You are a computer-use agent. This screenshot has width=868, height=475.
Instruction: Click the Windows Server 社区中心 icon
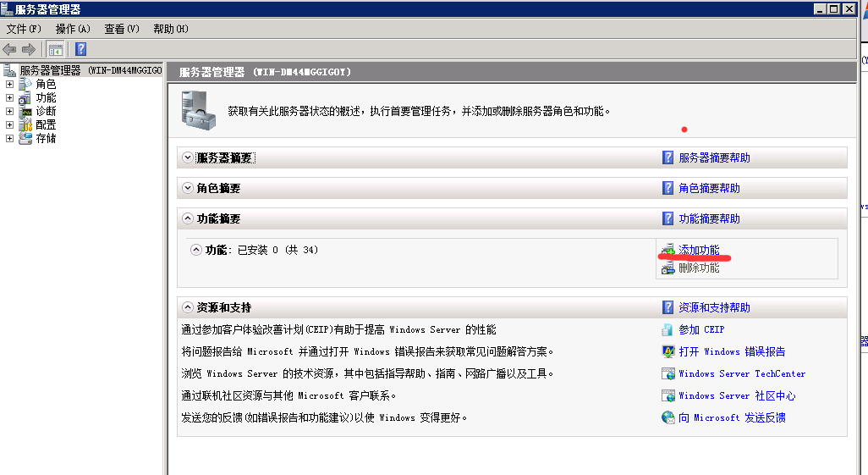click(668, 395)
